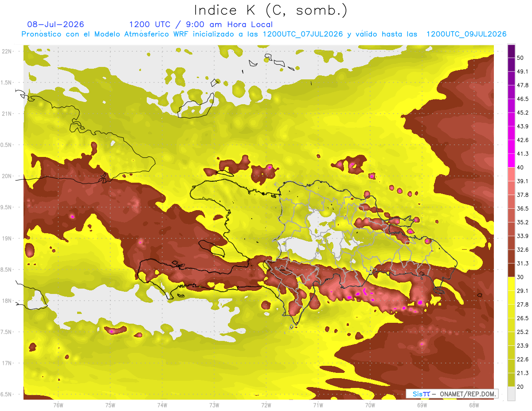The width and height of the screenshot is (532, 411).
Task: Select the colorbar value '41.3'
Action: [523, 154]
